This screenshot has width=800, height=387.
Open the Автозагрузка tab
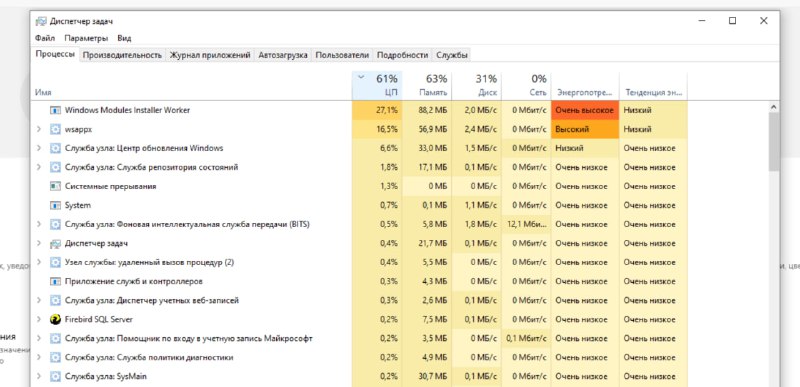tap(283, 55)
